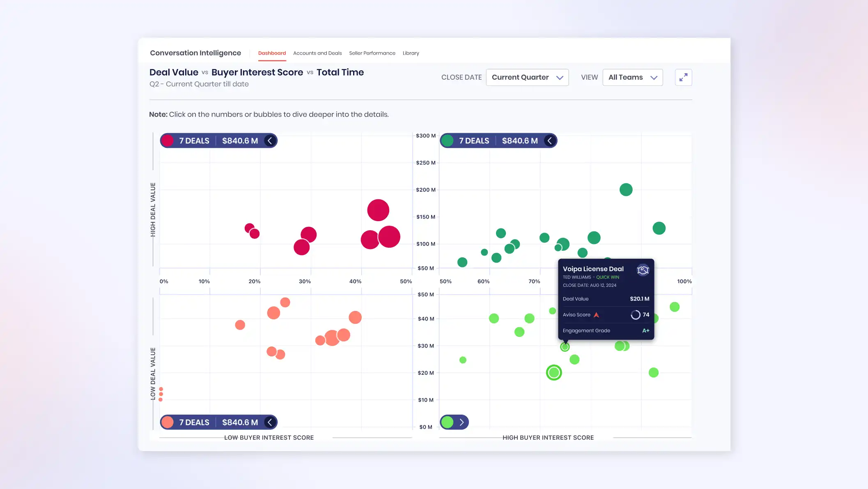
Task: Click 7 DEALS text in dark green pill
Action: click(x=474, y=141)
